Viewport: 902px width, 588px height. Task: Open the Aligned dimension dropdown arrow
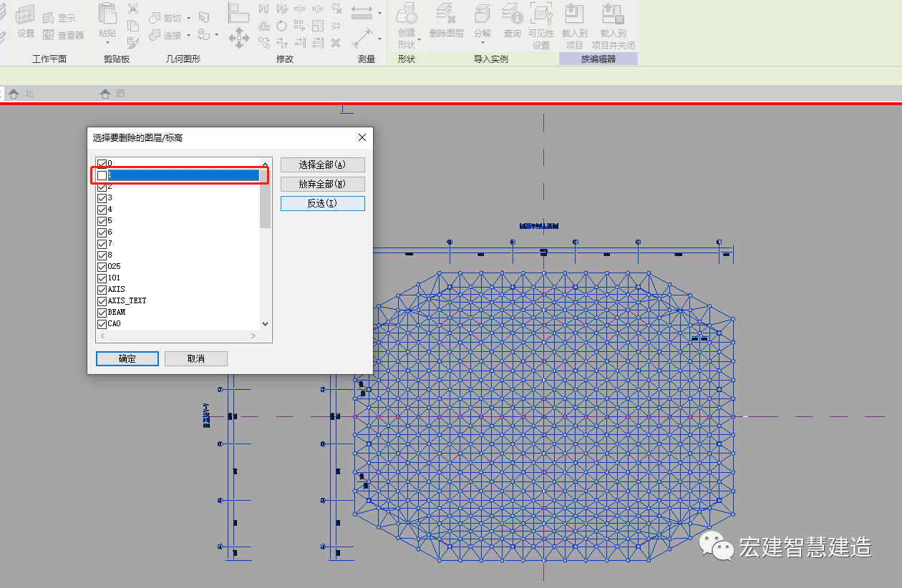pyautogui.click(x=379, y=13)
